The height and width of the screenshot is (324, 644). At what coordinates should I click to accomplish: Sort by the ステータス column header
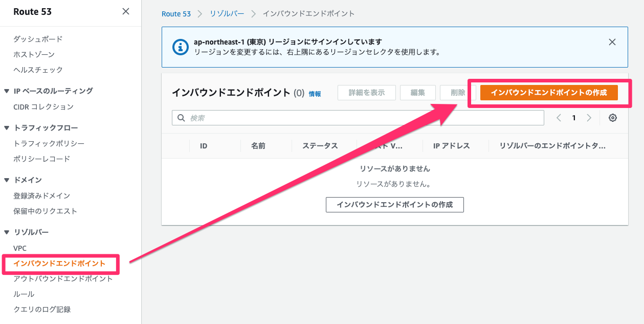(320, 146)
